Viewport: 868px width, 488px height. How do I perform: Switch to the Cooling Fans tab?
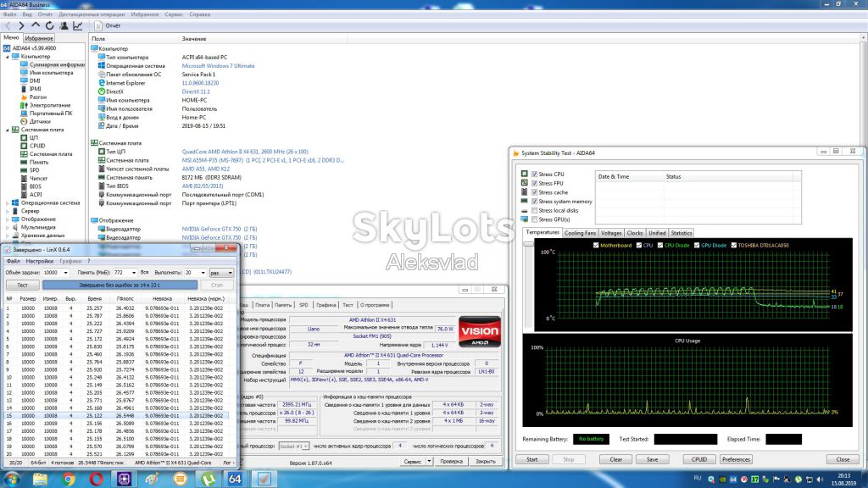pyautogui.click(x=580, y=233)
